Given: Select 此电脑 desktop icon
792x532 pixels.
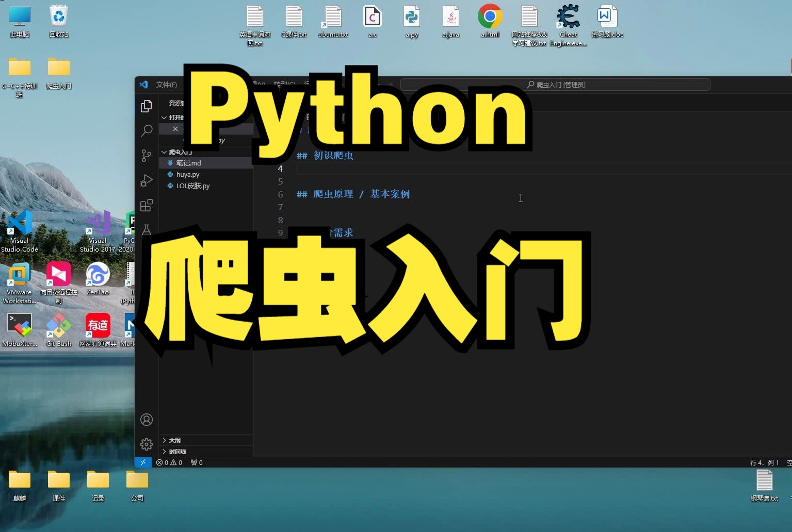Looking at the screenshot, I should click(x=20, y=22).
